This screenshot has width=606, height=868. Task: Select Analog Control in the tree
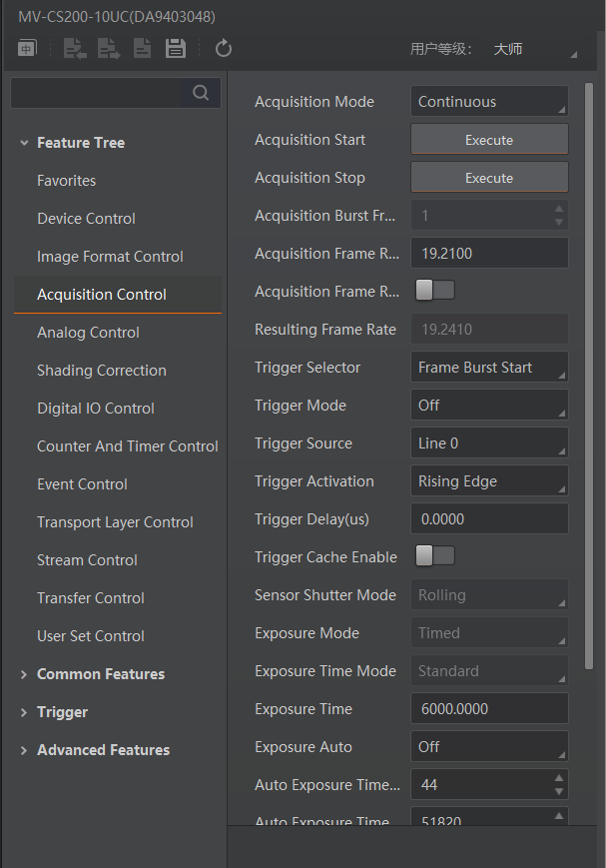coord(88,333)
